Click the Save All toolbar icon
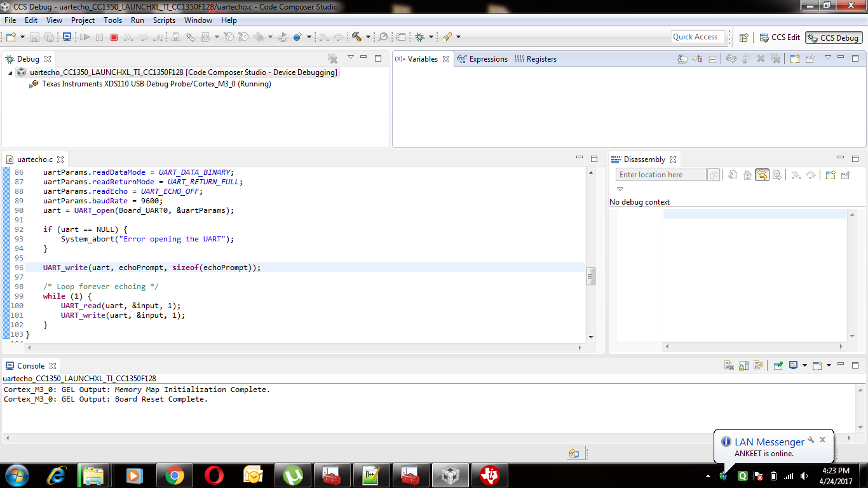The image size is (868, 488). pyautogui.click(x=48, y=37)
